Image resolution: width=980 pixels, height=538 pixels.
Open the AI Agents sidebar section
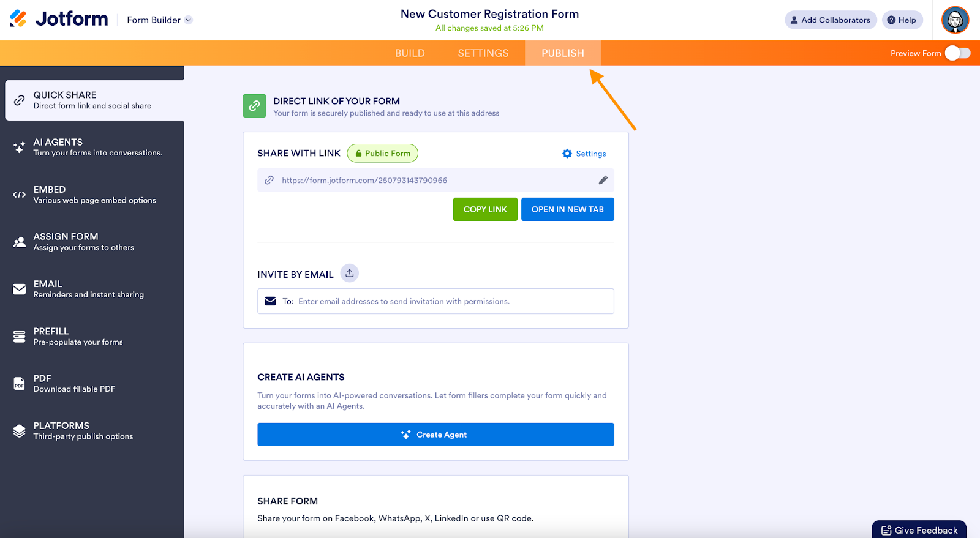92,148
